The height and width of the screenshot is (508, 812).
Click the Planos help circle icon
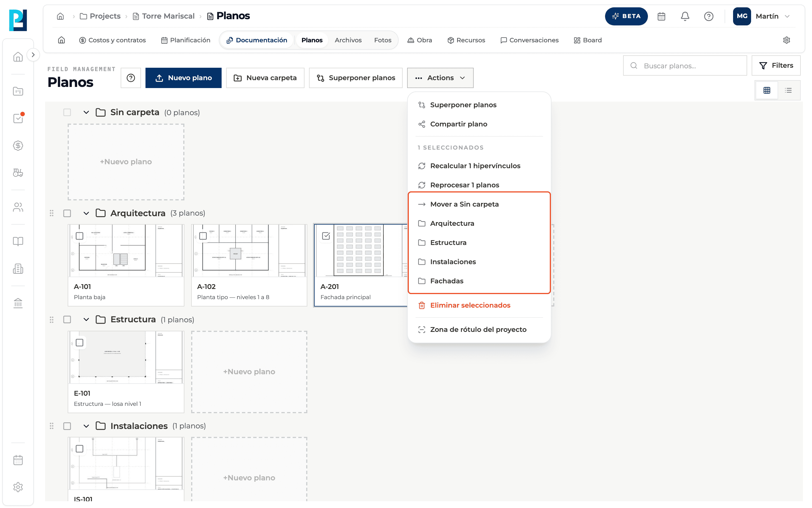point(131,78)
